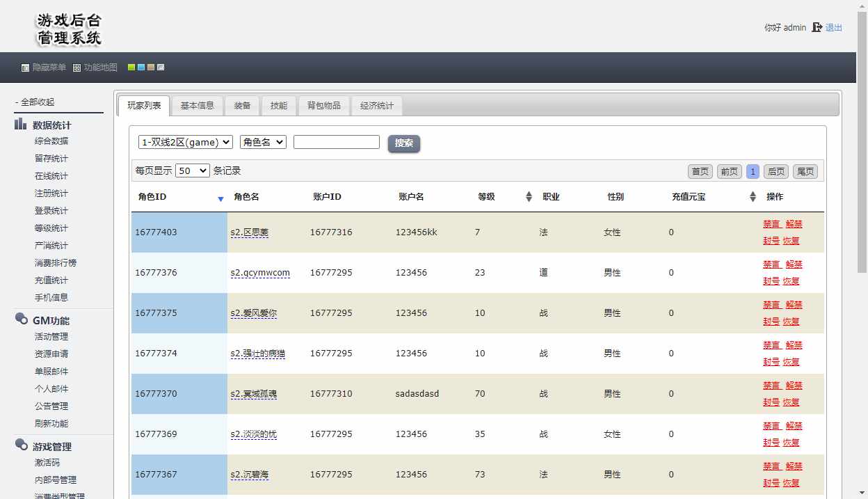Open the 功能地图 function map icon

pyautogui.click(x=77, y=68)
